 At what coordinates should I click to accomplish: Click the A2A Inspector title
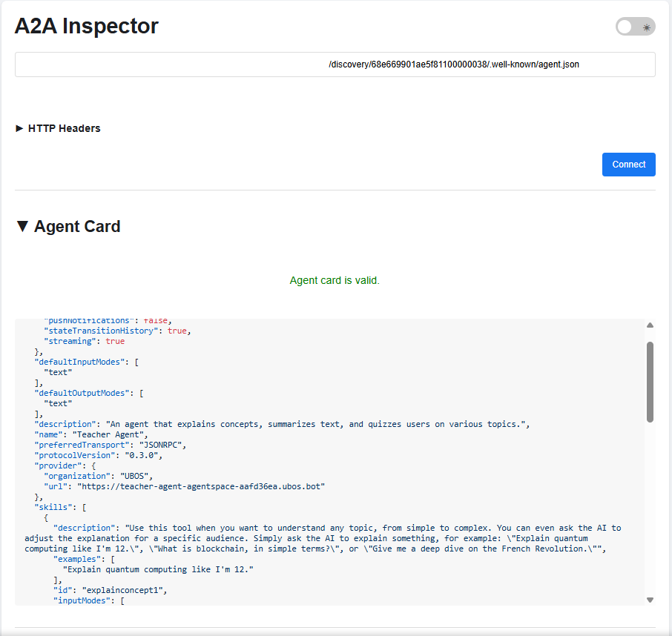(86, 26)
